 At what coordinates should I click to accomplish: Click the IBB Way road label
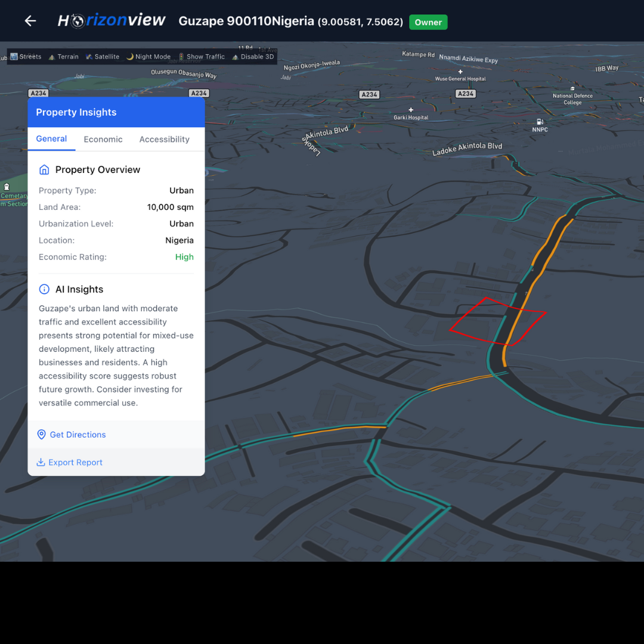tap(606, 68)
